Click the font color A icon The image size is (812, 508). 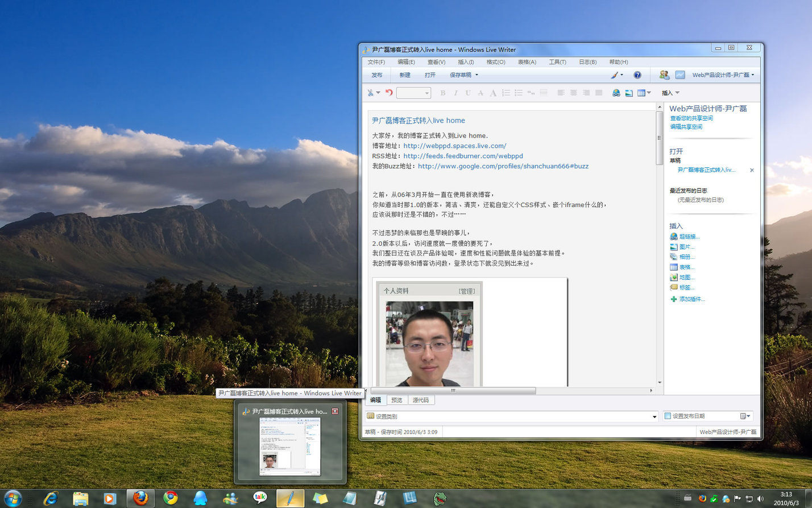point(493,93)
